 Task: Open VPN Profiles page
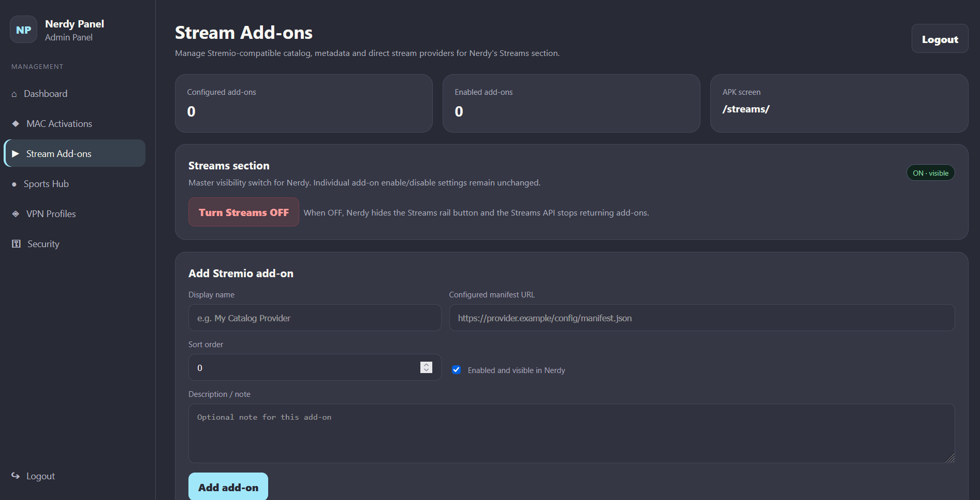pos(75,214)
